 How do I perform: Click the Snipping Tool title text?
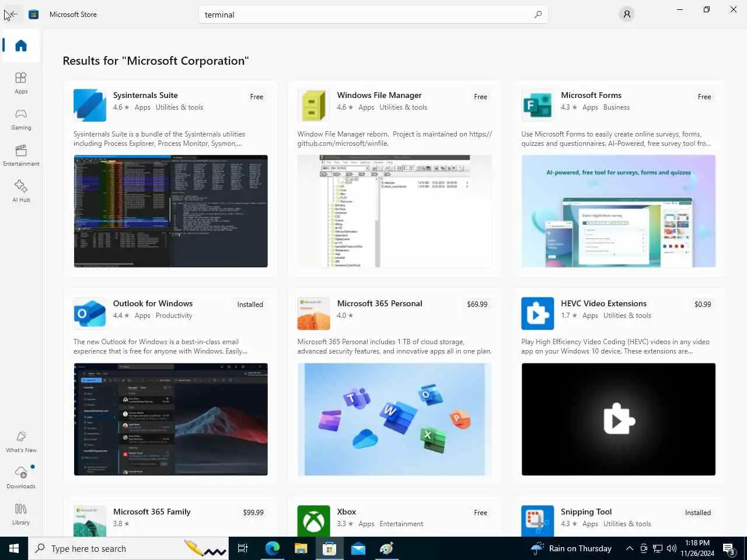click(586, 512)
